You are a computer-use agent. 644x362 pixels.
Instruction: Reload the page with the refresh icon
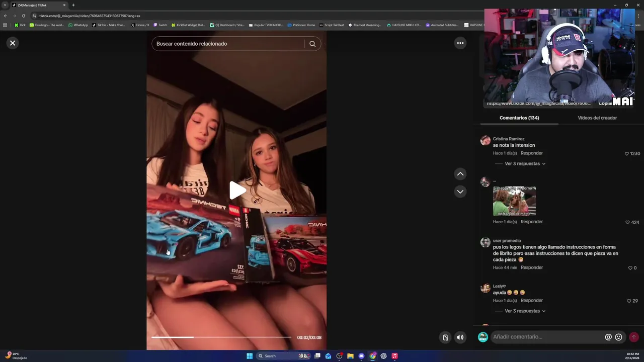pyautogui.click(x=23, y=16)
